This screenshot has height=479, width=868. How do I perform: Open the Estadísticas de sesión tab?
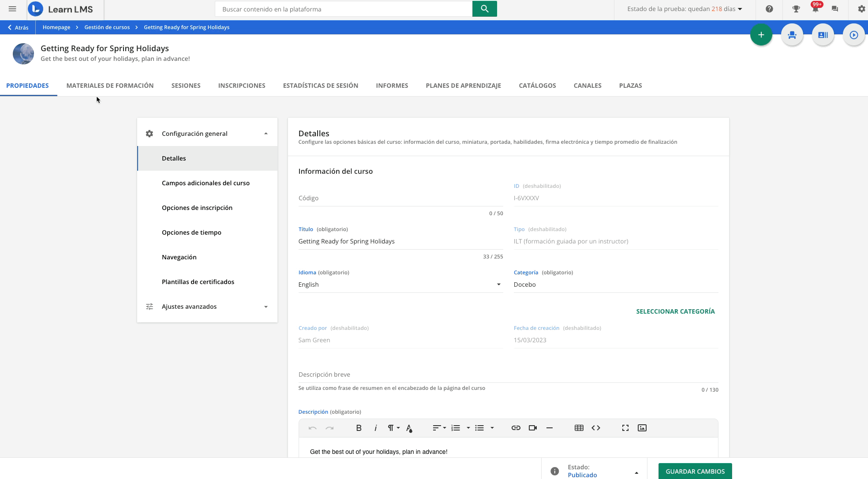(x=321, y=86)
